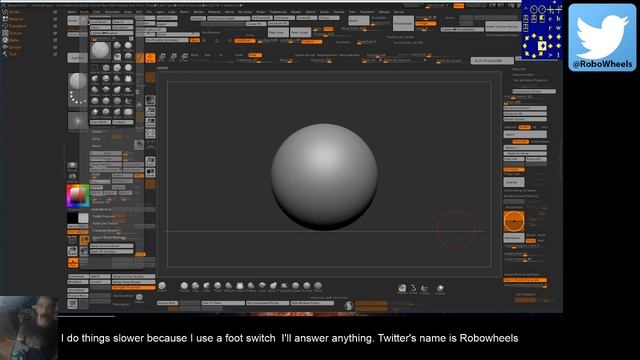Expand the Depth section of the Brush palette
Screen dimensions: 640x360
97,145
